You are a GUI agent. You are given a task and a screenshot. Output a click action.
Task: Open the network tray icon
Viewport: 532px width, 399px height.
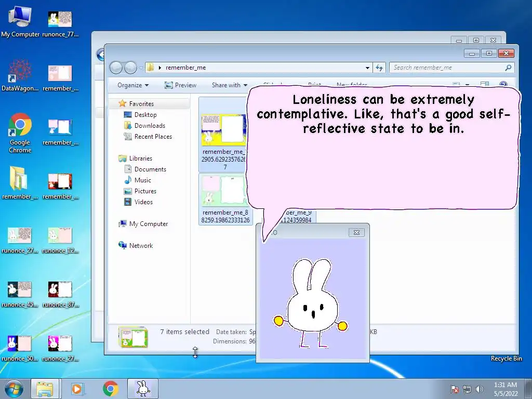coord(467,389)
